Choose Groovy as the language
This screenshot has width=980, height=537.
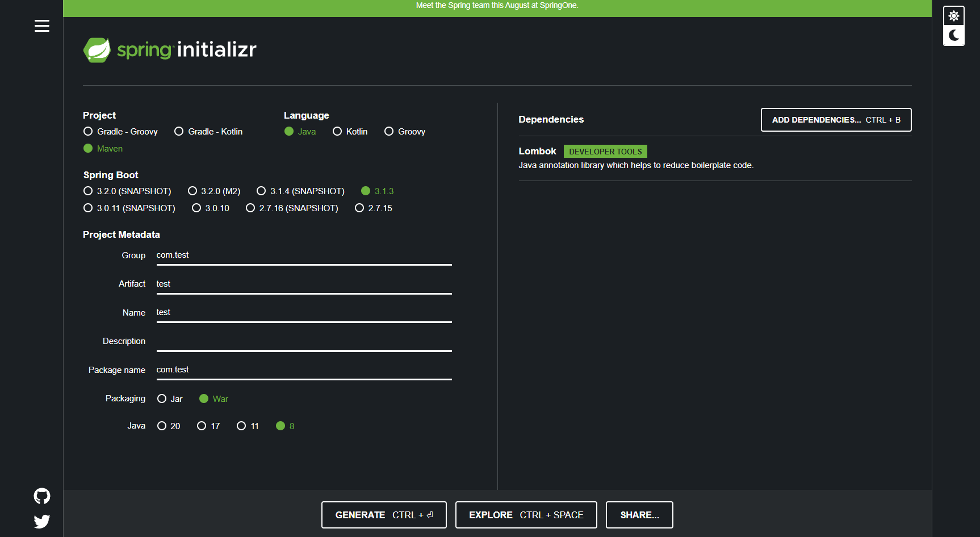tap(389, 131)
